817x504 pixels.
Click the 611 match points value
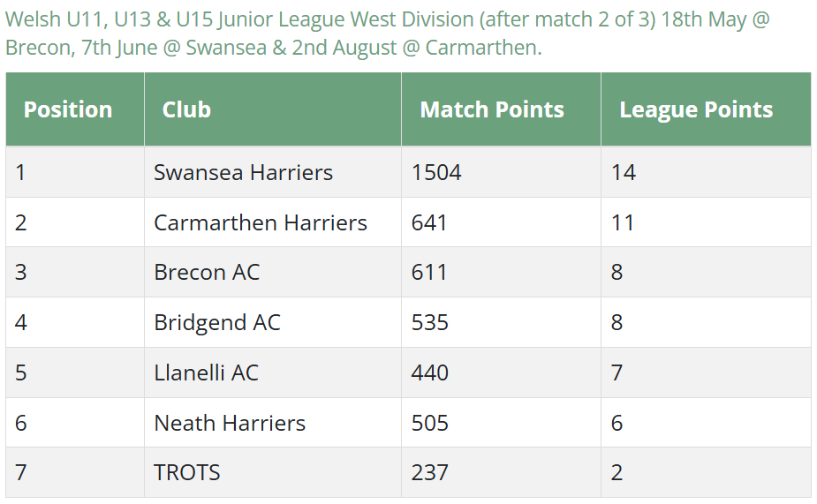[x=429, y=273]
